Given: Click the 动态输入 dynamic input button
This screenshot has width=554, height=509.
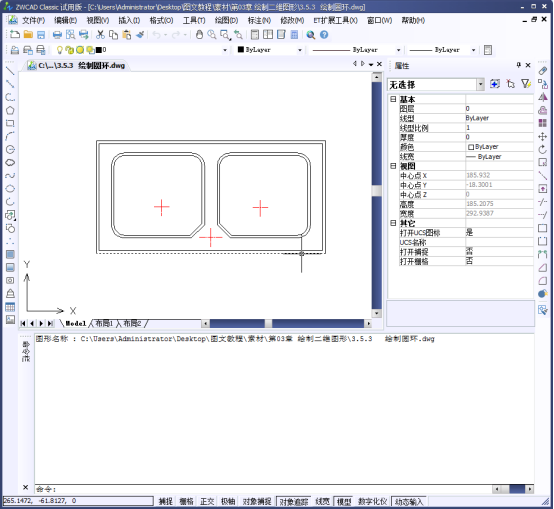Looking at the screenshot, I should 409,501.
